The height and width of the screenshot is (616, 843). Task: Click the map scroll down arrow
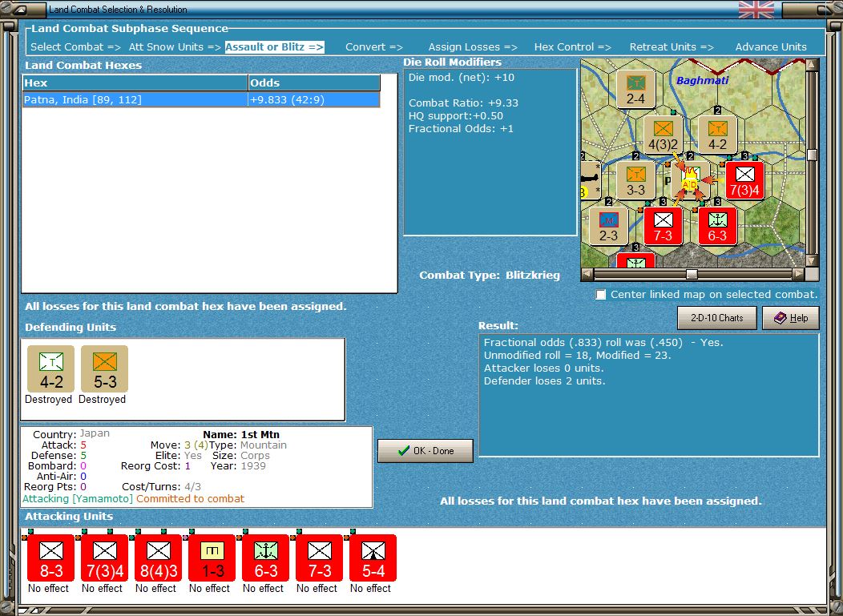click(813, 260)
